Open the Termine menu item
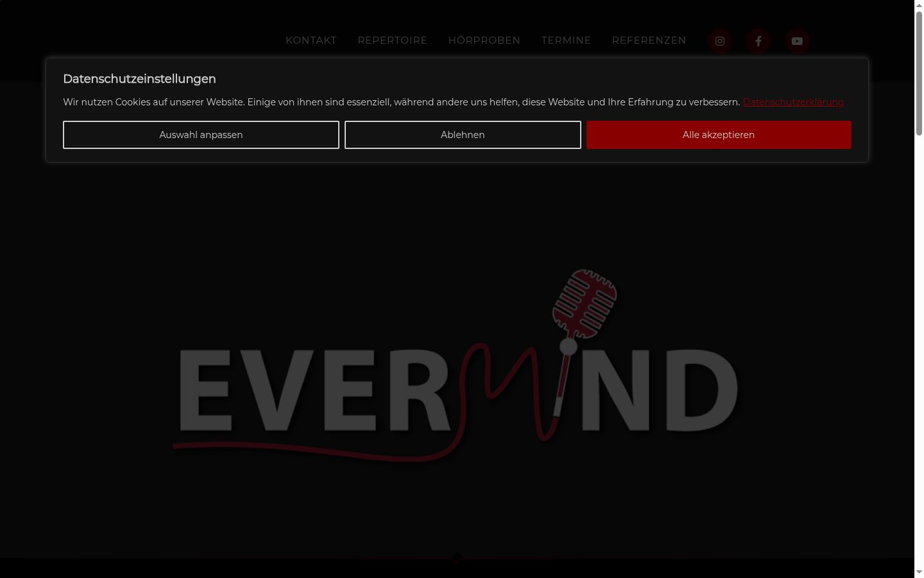 click(566, 40)
